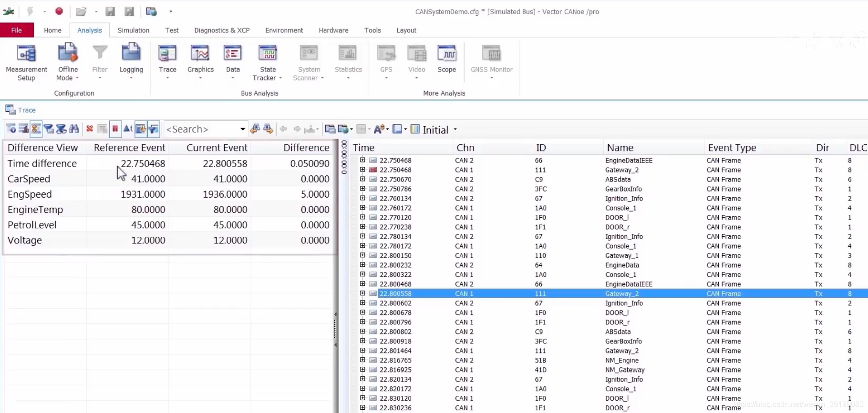Click the open configuration folder icon
This screenshot has height=413, width=868.
coord(81,11)
